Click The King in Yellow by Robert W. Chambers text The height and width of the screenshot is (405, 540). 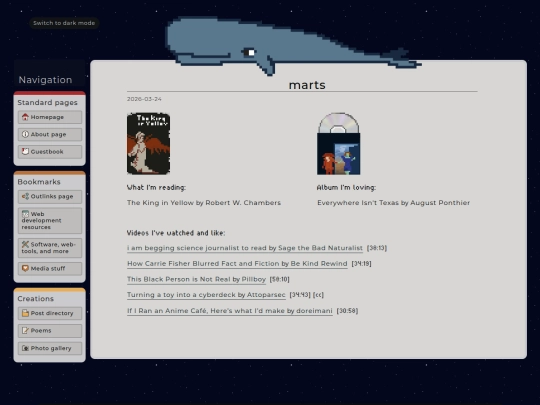coord(204,202)
